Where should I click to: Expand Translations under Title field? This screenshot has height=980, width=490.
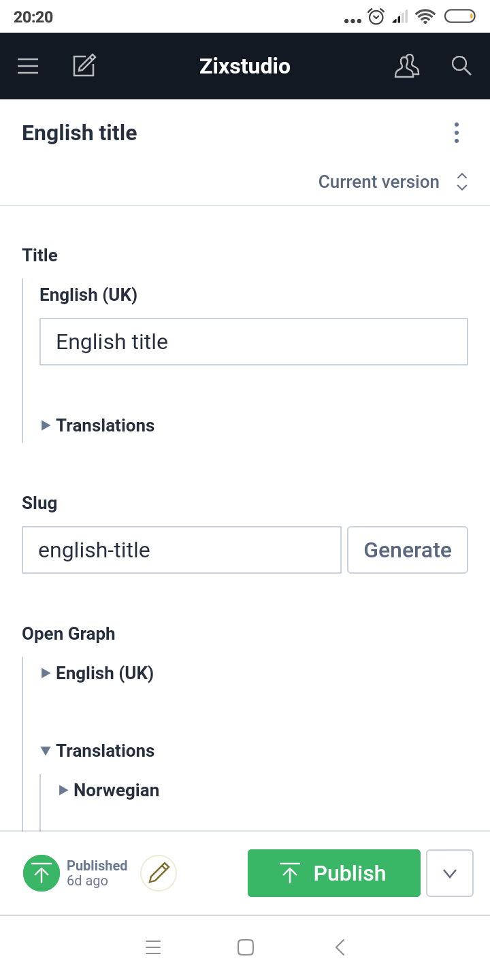click(x=98, y=425)
